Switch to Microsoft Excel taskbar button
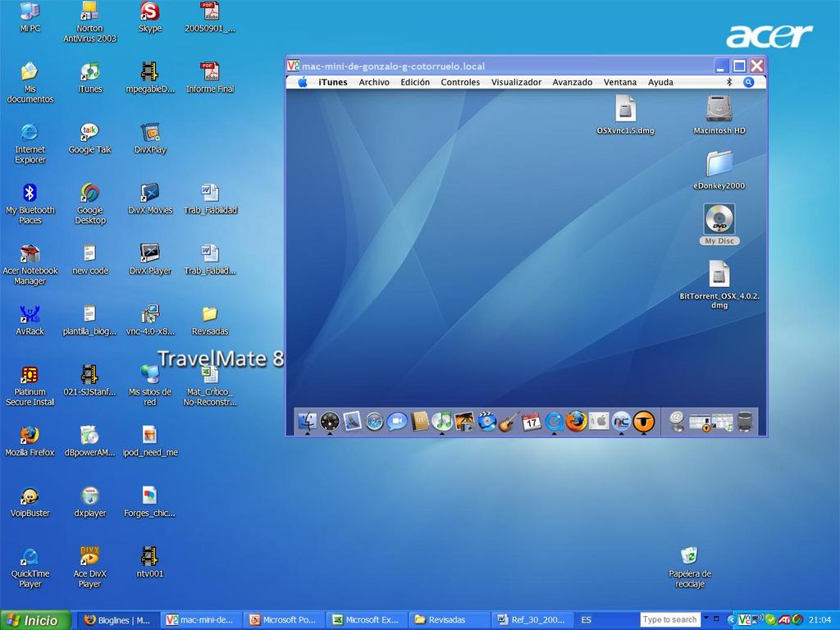This screenshot has width=840, height=630. pyautogui.click(x=367, y=620)
